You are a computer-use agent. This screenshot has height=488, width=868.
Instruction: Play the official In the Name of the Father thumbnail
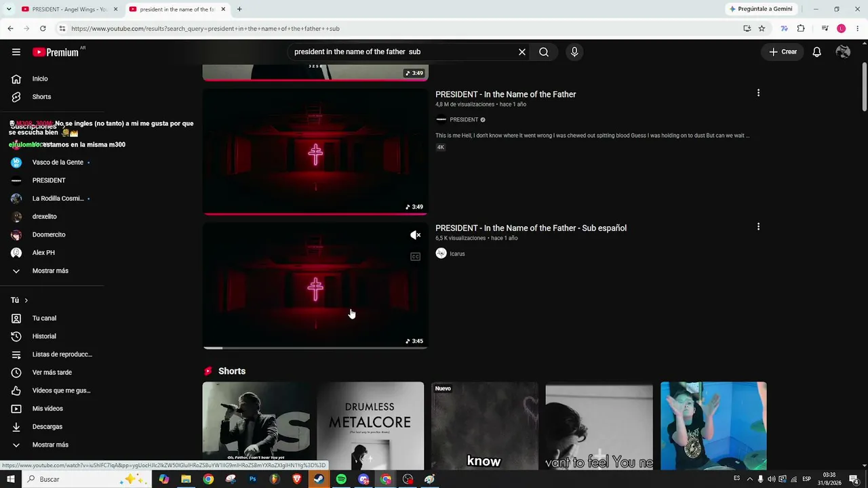point(315,151)
